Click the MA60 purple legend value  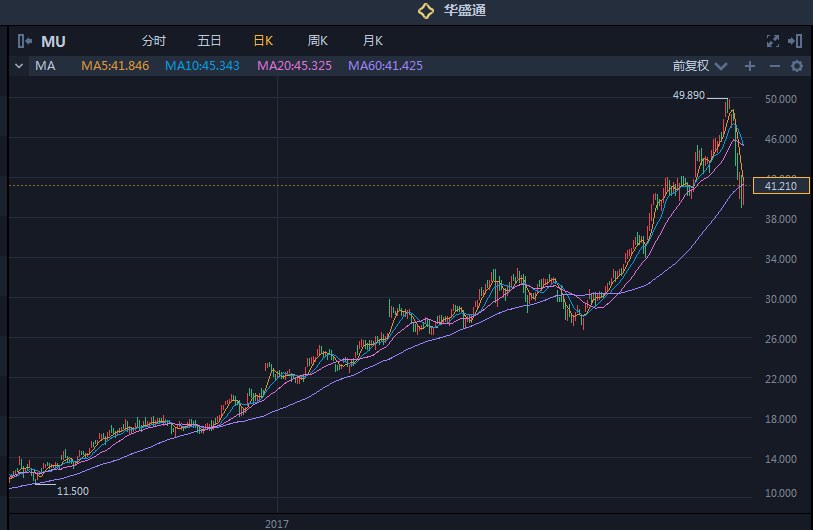coord(385,66)
